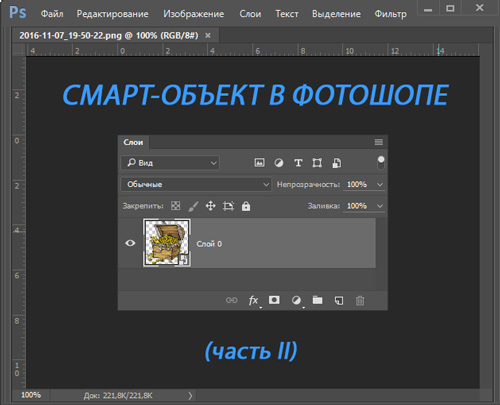Toggle lock transparent pixels icon
The image size is (500, 405).
(x=175, y=206)
